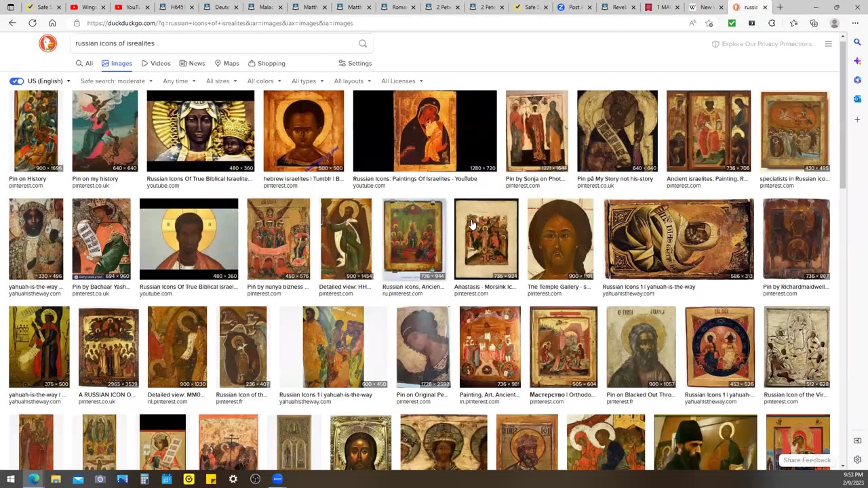The image size is (868, 488).
Task: Open the Extensions puzzle-piece menu
Action: (x=772, y=23)
